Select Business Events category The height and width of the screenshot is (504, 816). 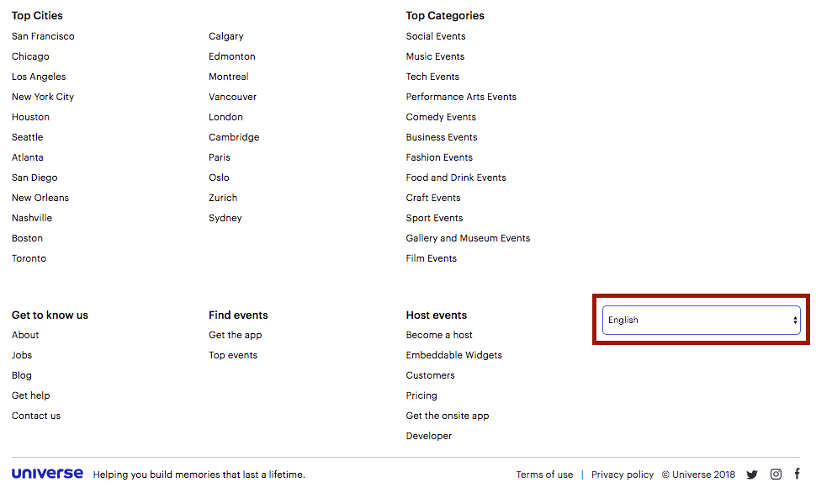click(442, 137)
